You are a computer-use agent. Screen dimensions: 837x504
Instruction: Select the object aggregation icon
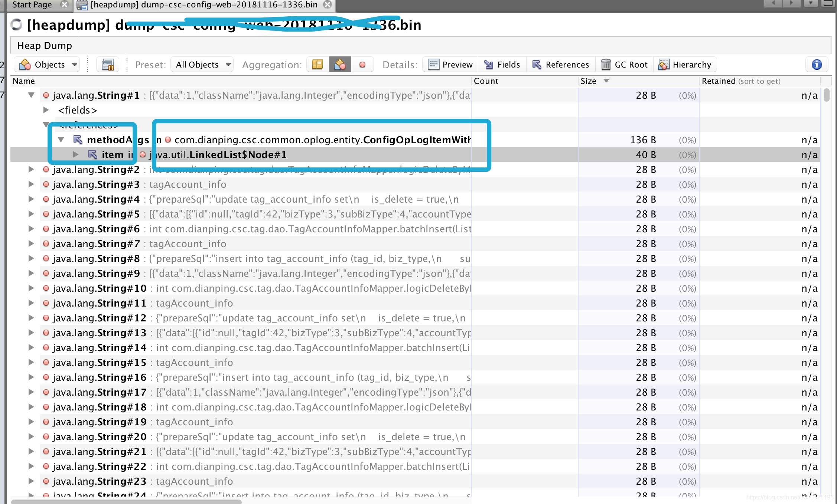coord(340,64)
